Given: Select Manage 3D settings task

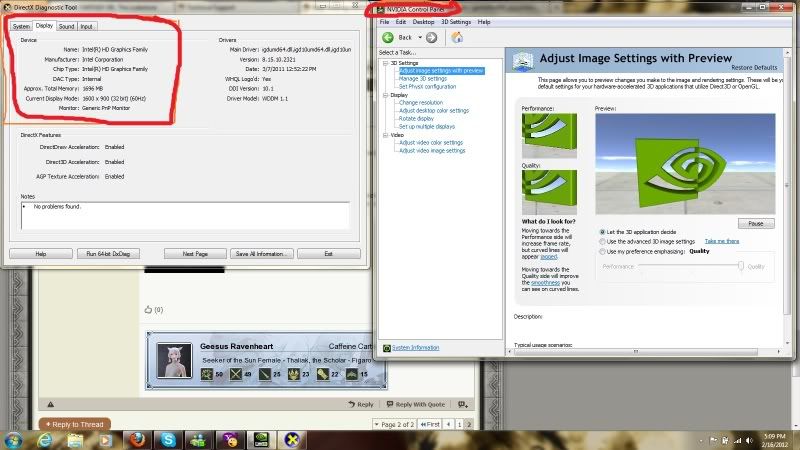Looking at the screenshot, I should pyautogui.click(x=423, y=79).
